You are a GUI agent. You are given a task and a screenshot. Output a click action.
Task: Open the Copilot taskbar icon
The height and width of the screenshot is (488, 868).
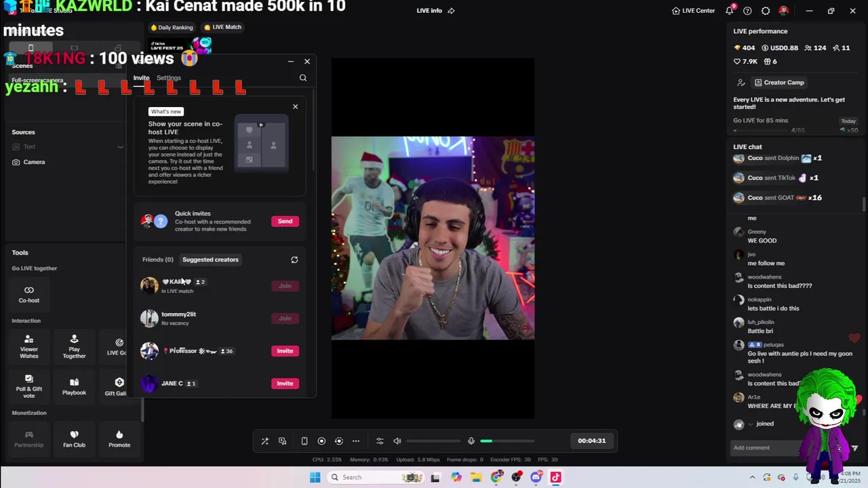[x=456, y=477]
